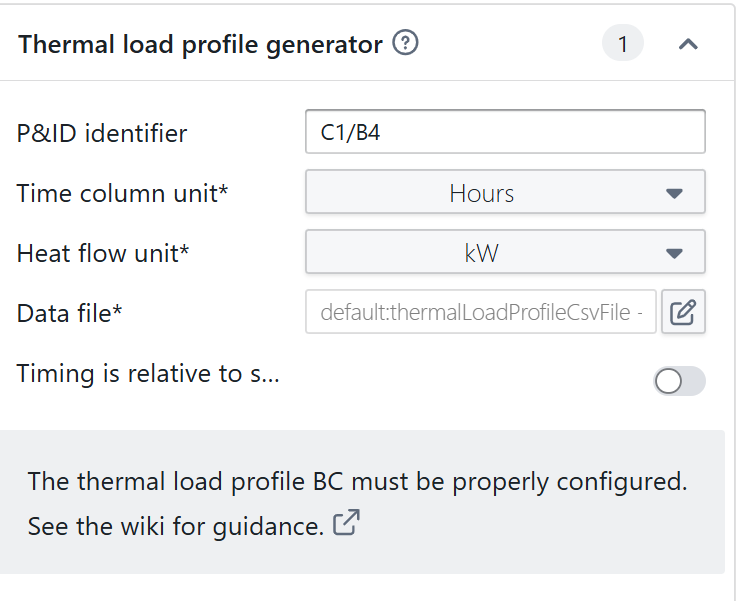Click the help icon beside the panel title
The image size is (736, 601).
tap(405, 44)
